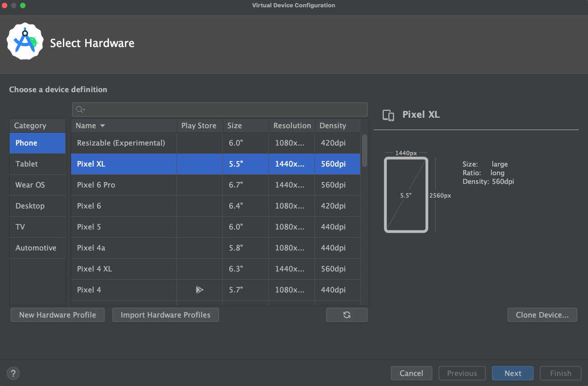The width and height of the screenshot is (588, 386).
Task: Open help via the question mark icon
Action: [13, 373]
